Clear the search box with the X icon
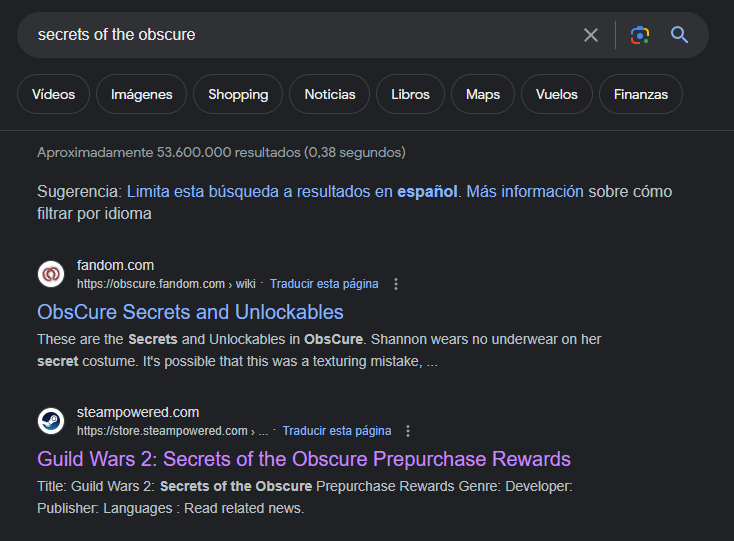Viewport: 734px width, 541px height. click(x=591, y=35)
